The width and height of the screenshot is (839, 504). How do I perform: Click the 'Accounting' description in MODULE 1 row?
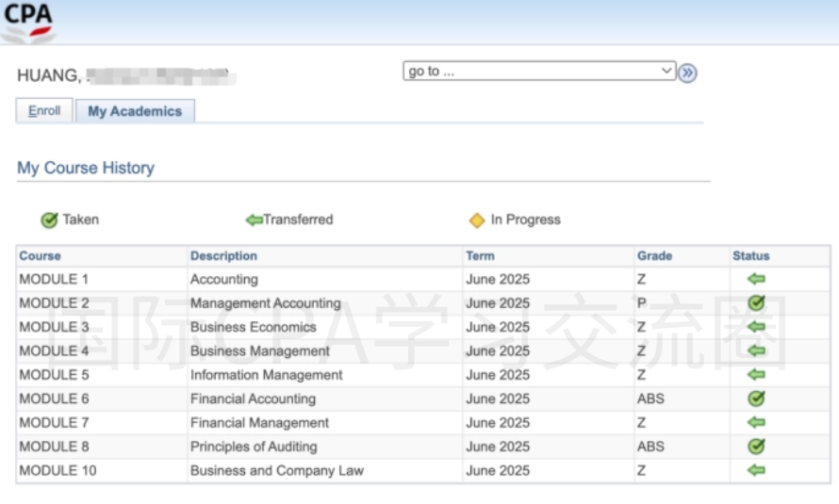224,280
